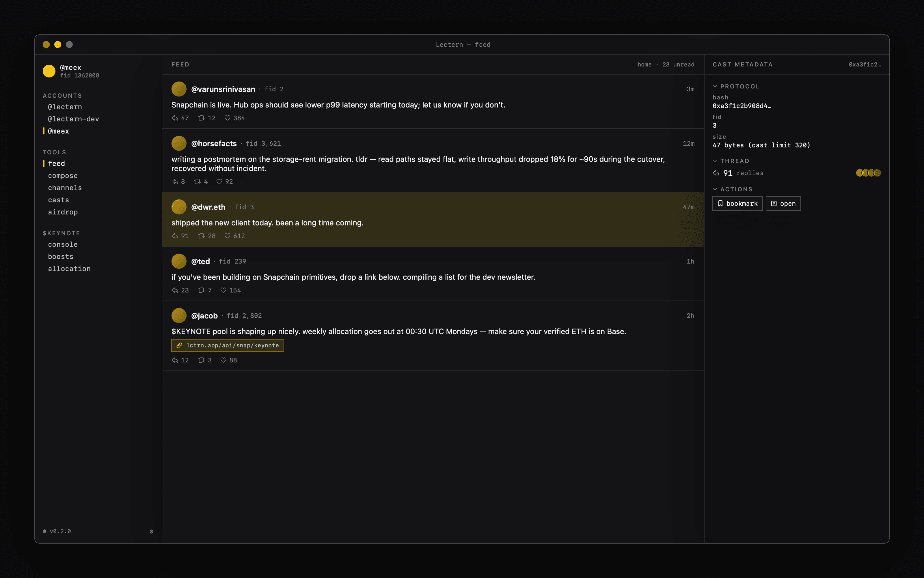Click @horsefacts's avatar
Viewport: 924px width, 578px height.
pos(179,143)
